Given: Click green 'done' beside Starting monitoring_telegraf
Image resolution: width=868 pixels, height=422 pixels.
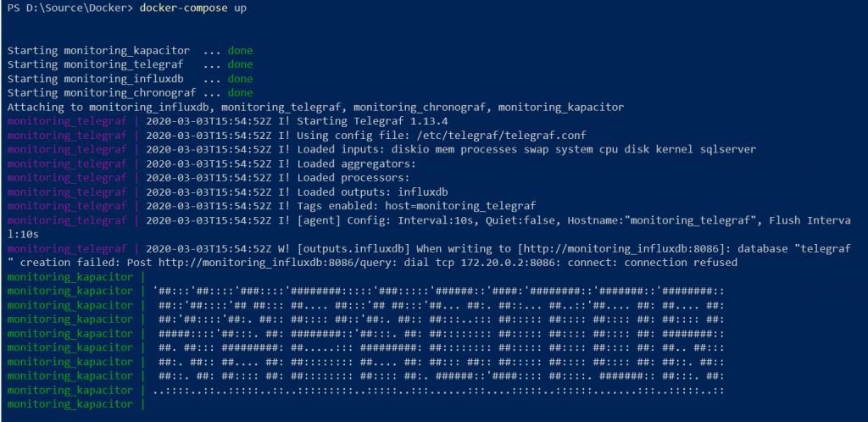Looking at the screenshot, I should [x=240, y=64].
